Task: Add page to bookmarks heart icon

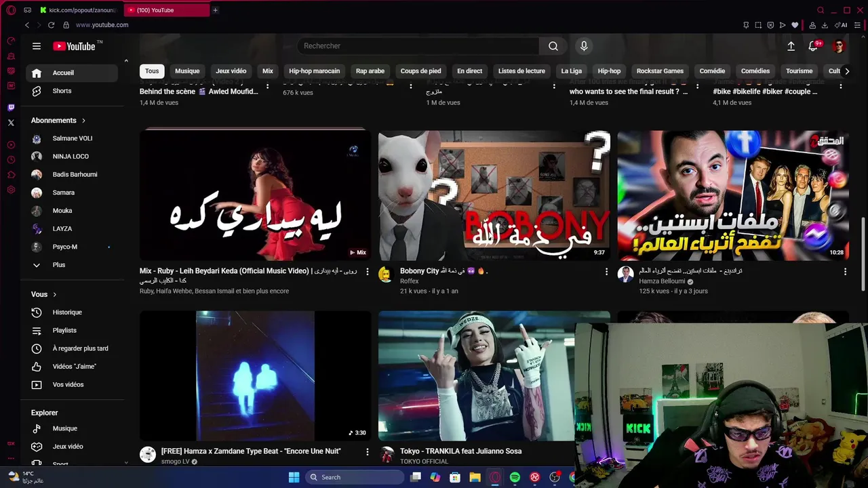Action: [795, 25]
